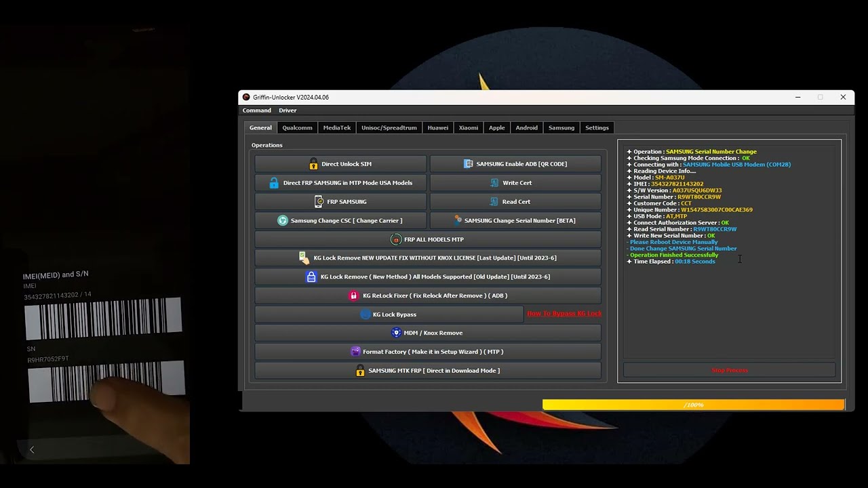Click the 'Operations' group label
Screen dimensions: 868x488
coord(267,145)
